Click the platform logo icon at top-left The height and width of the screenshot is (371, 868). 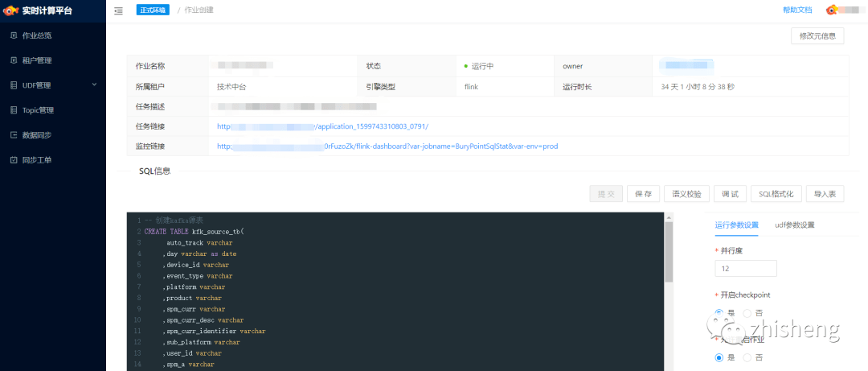[x=10, y=10]
